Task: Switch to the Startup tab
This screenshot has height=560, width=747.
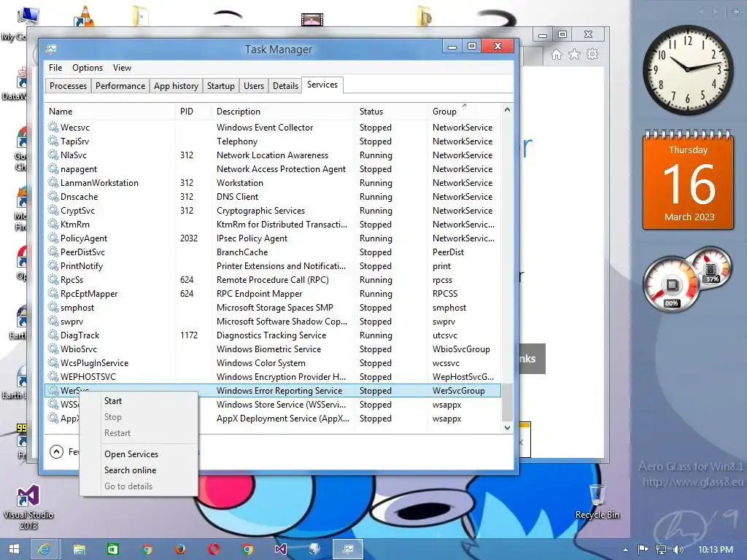Action: click(220, 86)
